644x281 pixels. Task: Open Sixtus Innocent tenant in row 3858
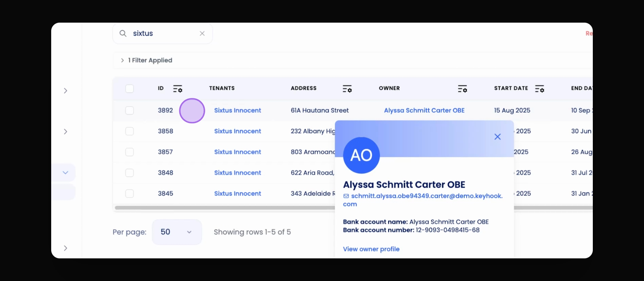238,131
